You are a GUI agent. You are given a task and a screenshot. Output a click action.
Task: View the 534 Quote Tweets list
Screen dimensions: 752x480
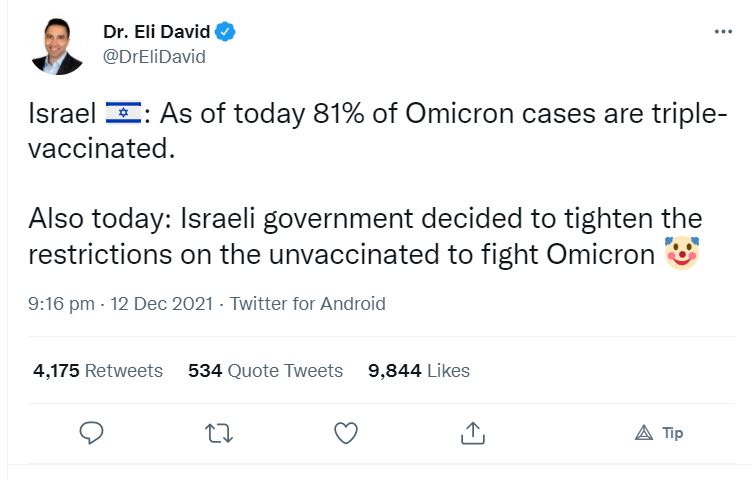click(265, 371)
